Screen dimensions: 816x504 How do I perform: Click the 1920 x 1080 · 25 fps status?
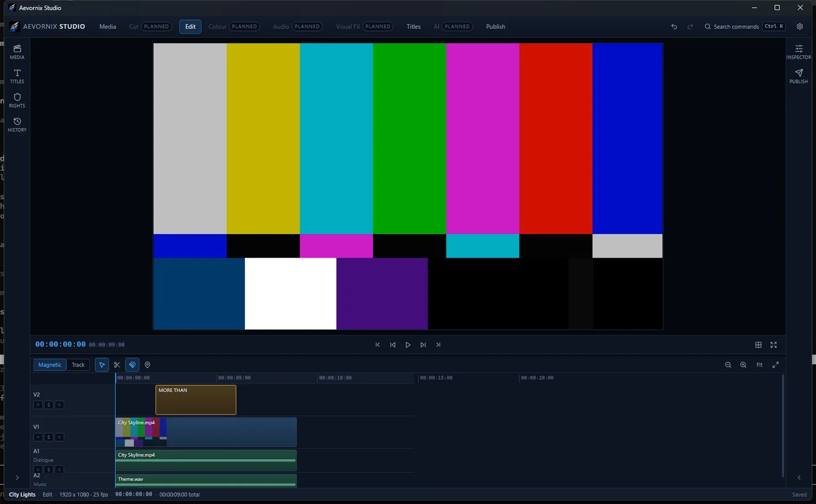coord(84,494)
